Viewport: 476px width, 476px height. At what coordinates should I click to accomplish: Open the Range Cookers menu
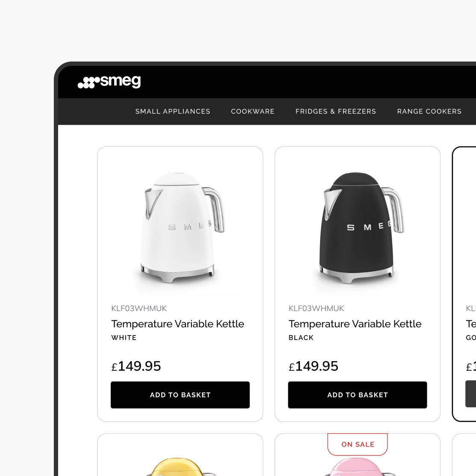point(429,112)
